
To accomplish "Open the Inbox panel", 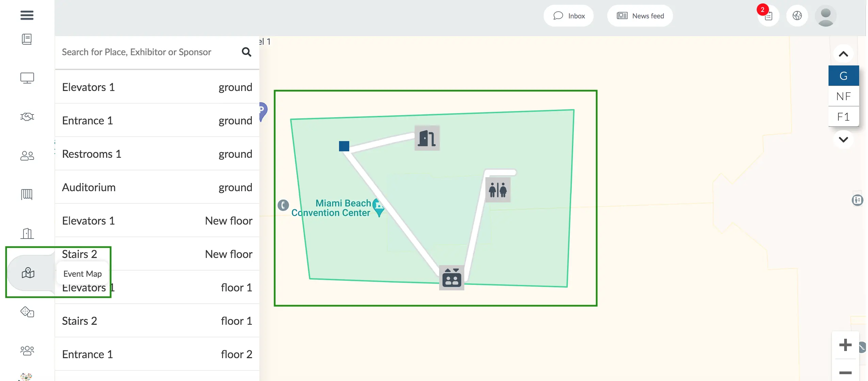I will pyautogui.click(x=569, y=16).
